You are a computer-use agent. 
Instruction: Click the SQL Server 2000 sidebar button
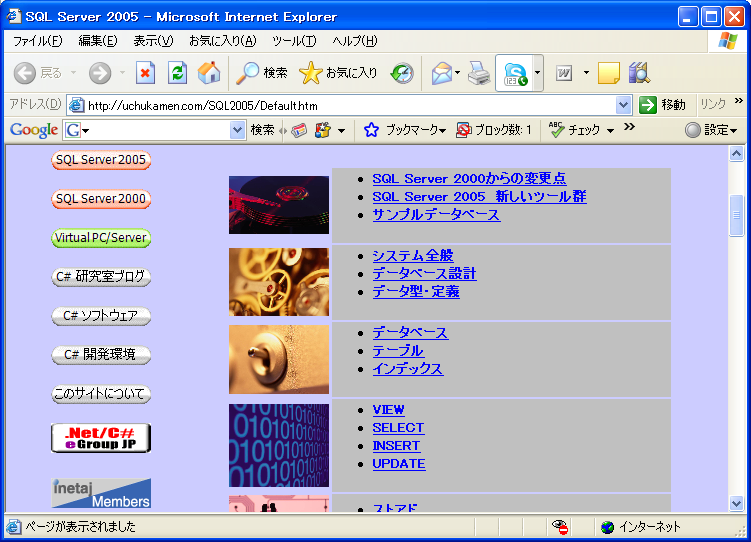click(x=101, y=199)
